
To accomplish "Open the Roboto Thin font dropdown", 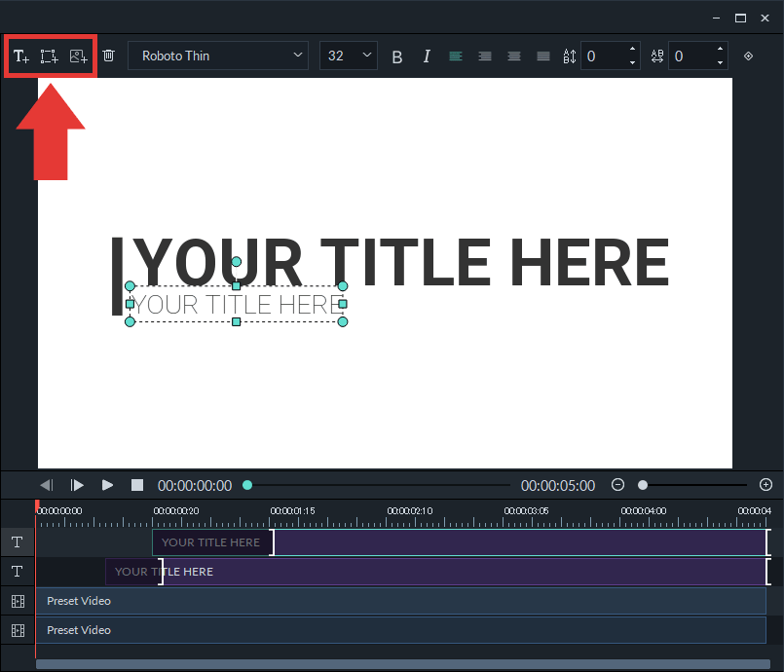I will click(x=218, y=56).
